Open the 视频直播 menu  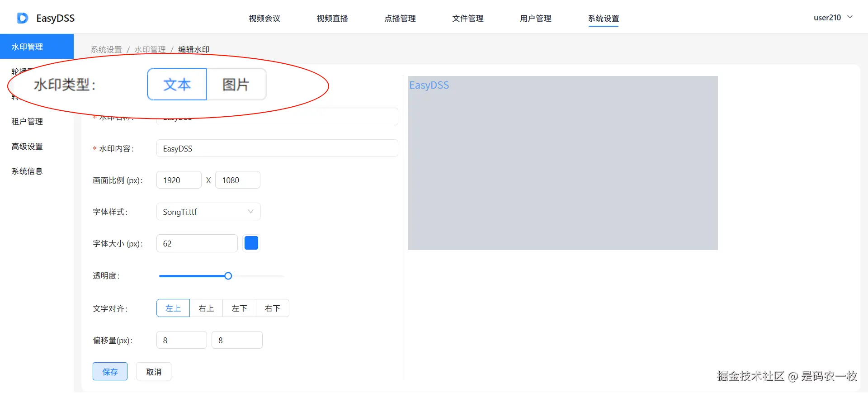[x=332, y=19]
